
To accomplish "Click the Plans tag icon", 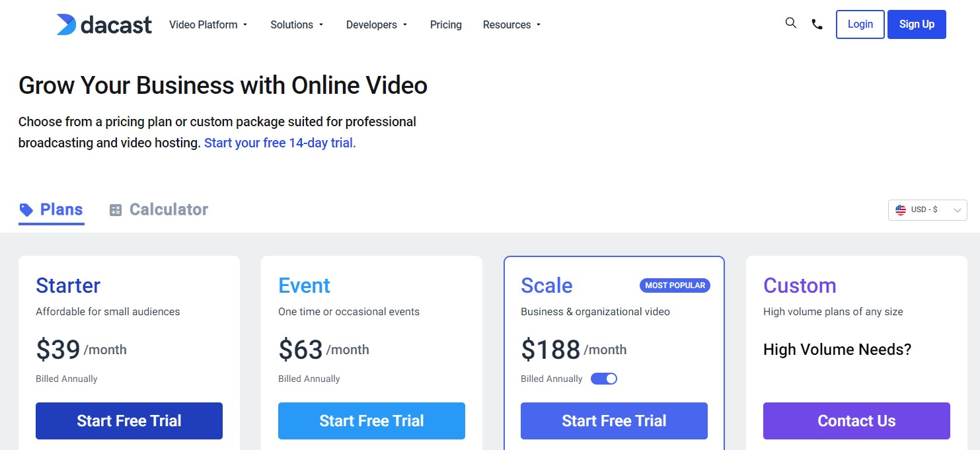I will [x=26, y=210].
